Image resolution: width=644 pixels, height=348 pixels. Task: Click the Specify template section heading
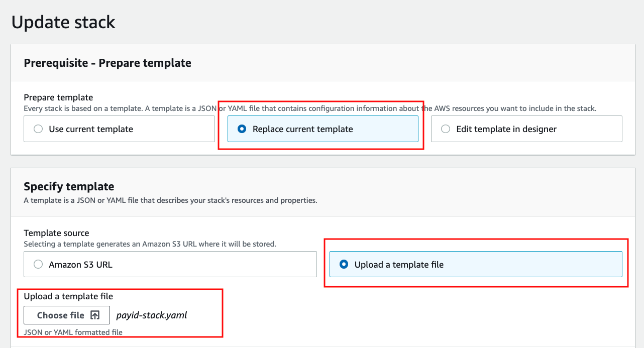(69, 186)
